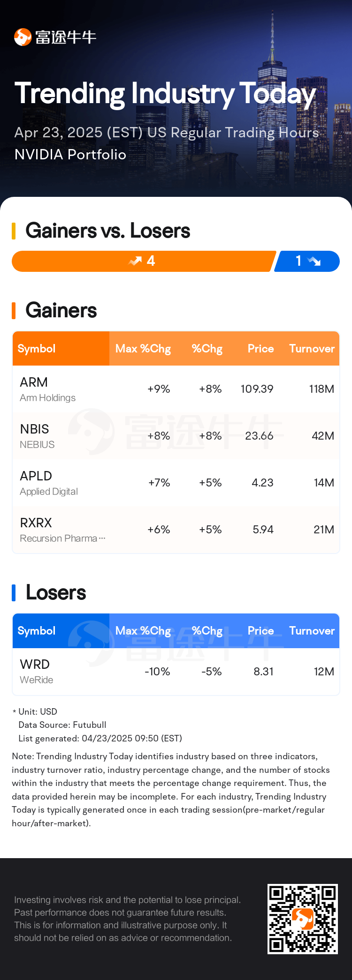Click the gainers up-arrow icon
Screen dimensions: 352x980
click(135, 261)
